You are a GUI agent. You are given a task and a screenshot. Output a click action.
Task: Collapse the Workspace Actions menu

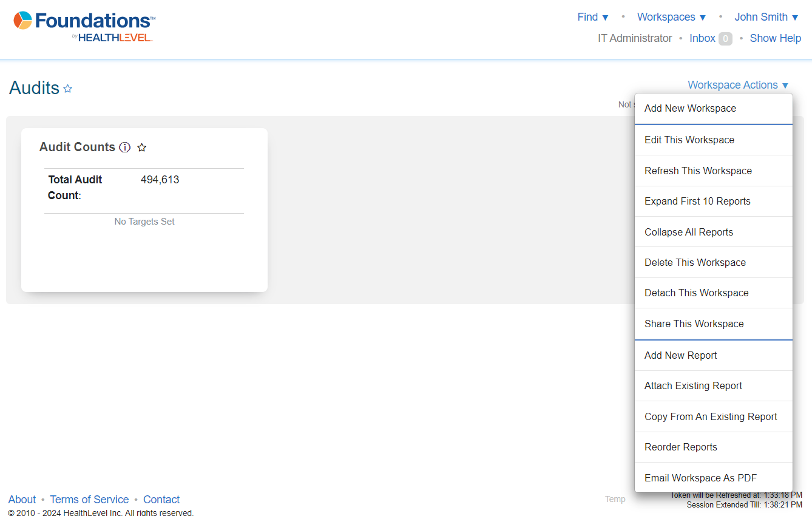(738, 85)
